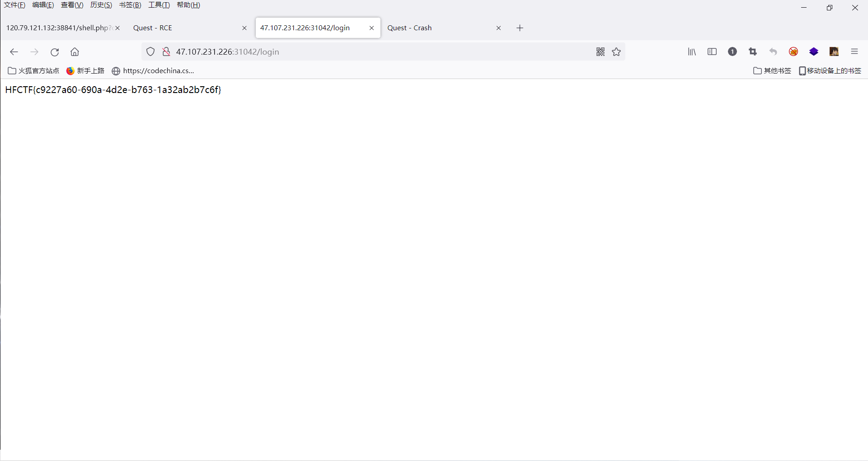Click the undo arrow toolbar icon
Screen dimensions: 868x461
click(773, 52)
